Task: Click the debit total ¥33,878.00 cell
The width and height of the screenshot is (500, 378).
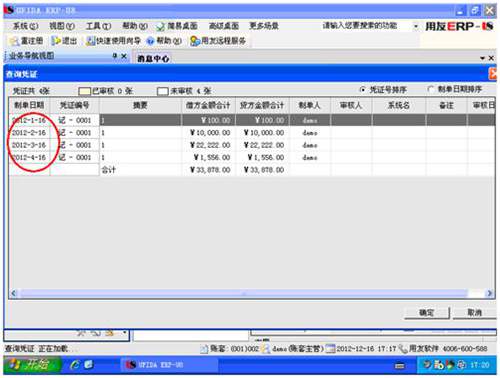Action: click(x=209, y=170)
